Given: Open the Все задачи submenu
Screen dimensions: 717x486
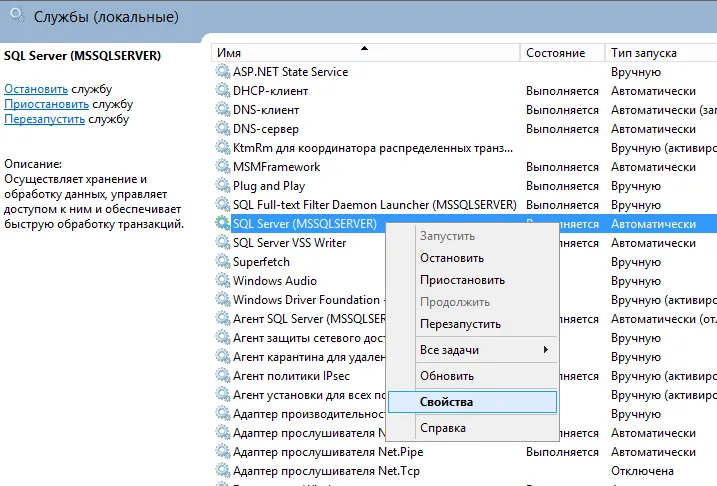Looking at the screenshot, I should (x=472, y=350).
